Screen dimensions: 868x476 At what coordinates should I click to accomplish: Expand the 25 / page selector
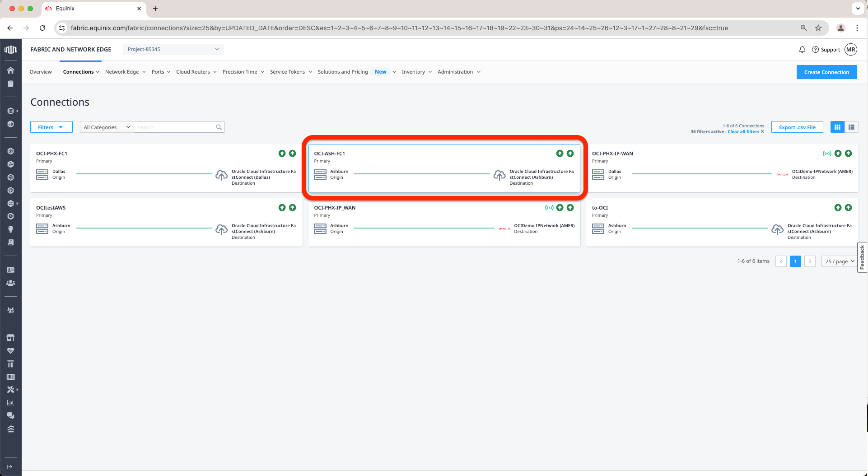(840, 261)
